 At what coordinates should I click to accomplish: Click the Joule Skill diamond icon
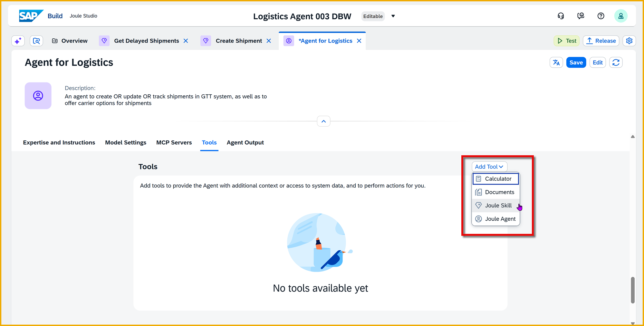coord(479,206)
